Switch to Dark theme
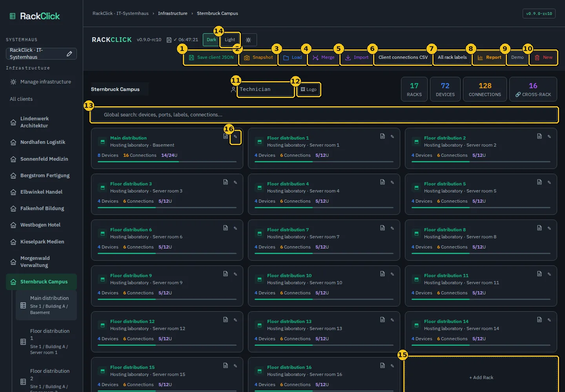The width and height of the screenshot is (565, 392). coord(211,40)
